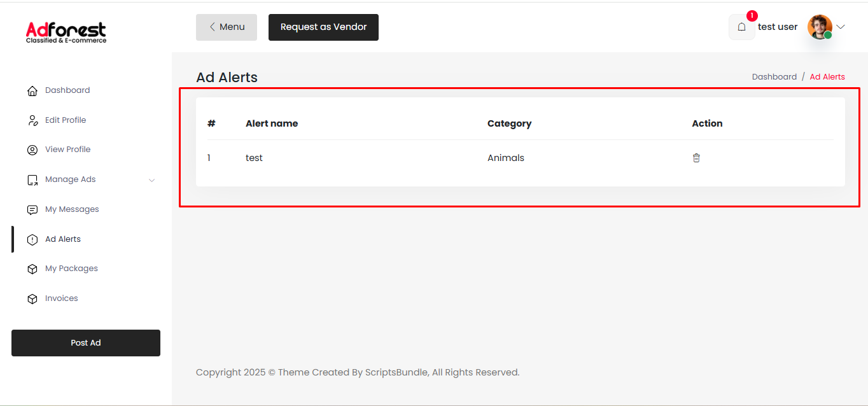Click the Invoices cube icon
The height and width of the screenshot is (406, 868).
(32, 299)
